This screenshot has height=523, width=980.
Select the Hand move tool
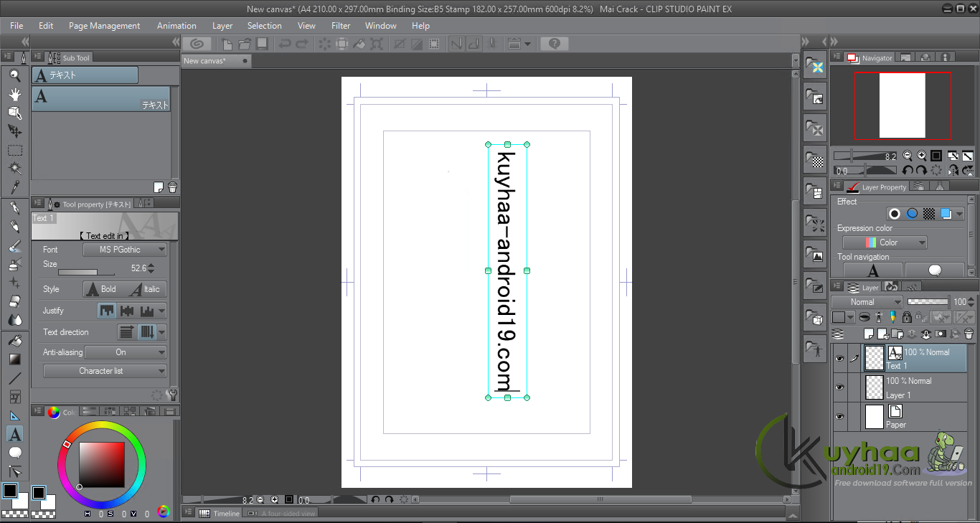click(x=14, y=93)
